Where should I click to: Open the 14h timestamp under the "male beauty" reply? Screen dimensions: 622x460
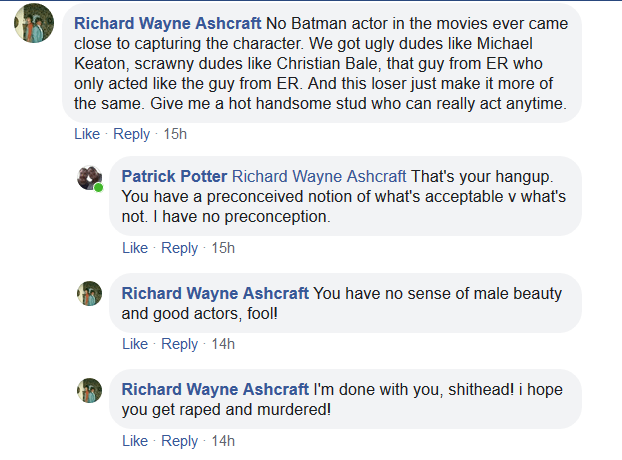tap(222, 344)
